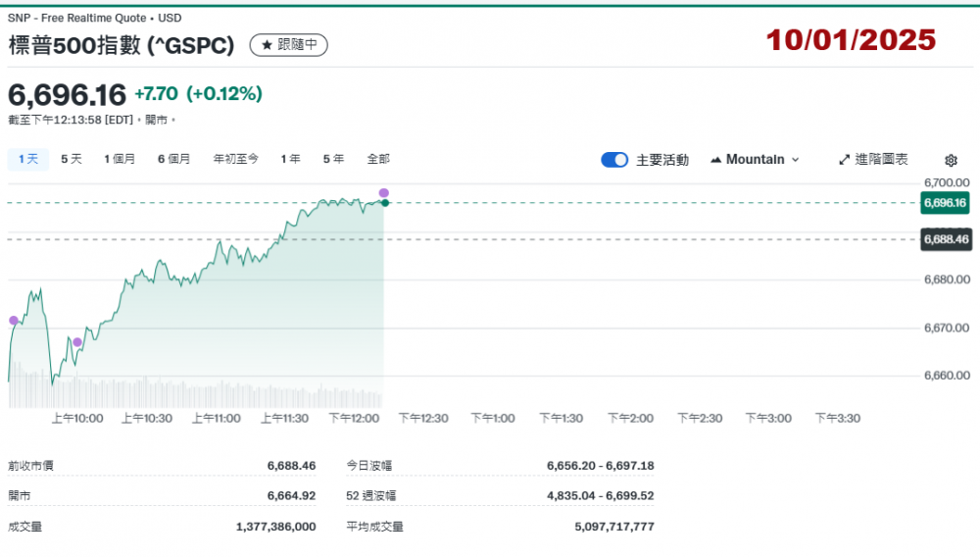Click purple event marker near 上午10:00
Screen dimensions: 980x557
pyautogui.click(x=77, y=342)
